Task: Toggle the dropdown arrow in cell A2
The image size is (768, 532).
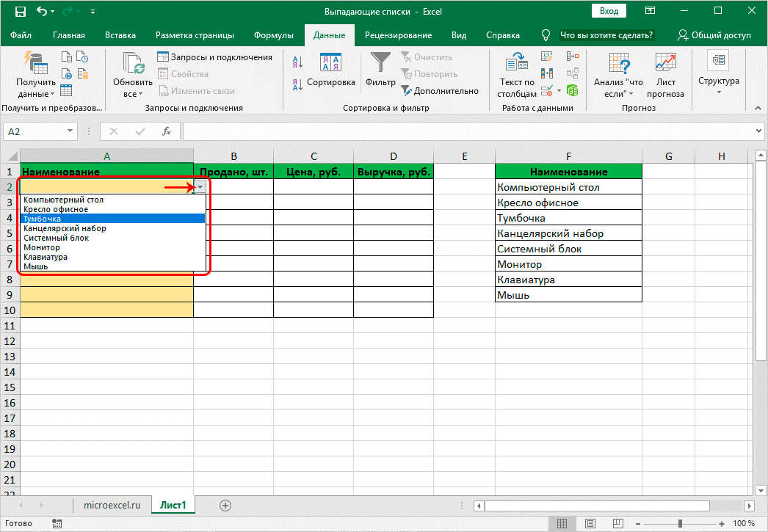Action: point(200,188)
